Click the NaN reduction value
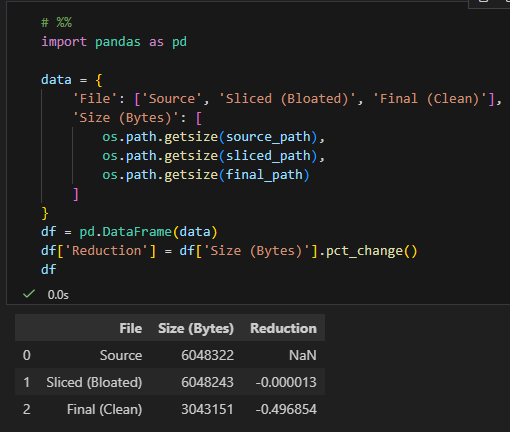This screenshot has width=510, height=432. [303, 355]
